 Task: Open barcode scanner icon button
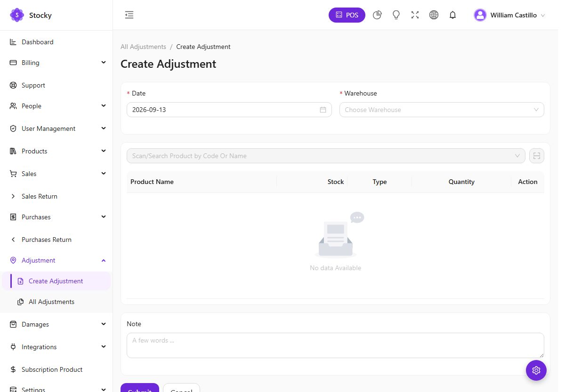[x=537, y=156]
